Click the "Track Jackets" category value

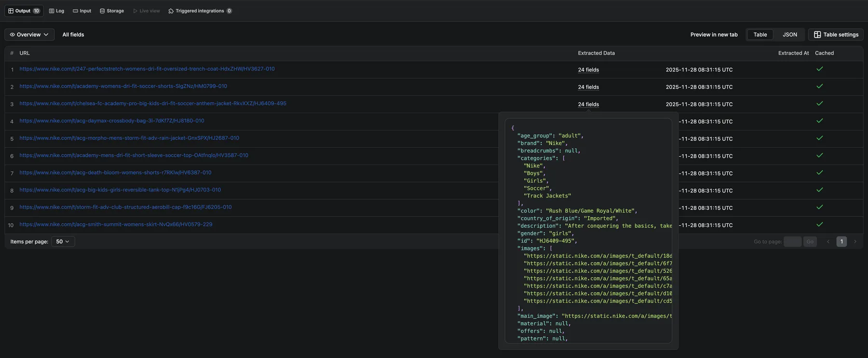[x=547, y=196]
